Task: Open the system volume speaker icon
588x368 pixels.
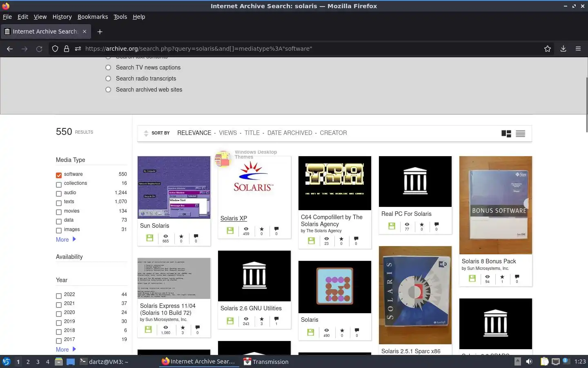Action: point(529,361)
